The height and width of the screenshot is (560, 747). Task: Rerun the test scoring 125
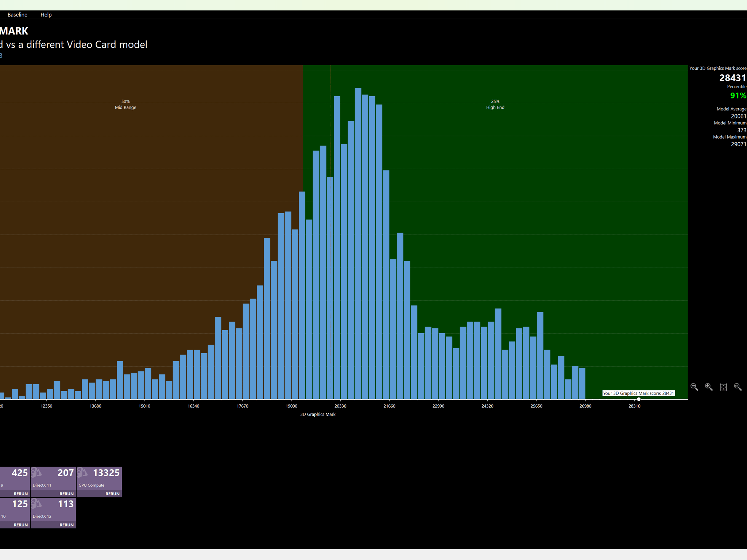click(21, 525)
